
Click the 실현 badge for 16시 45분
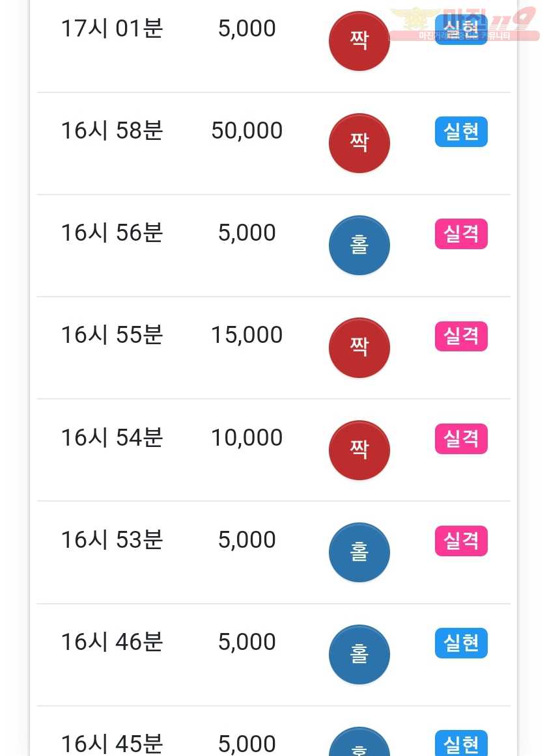pyautogui.click(x=461, y=744)
